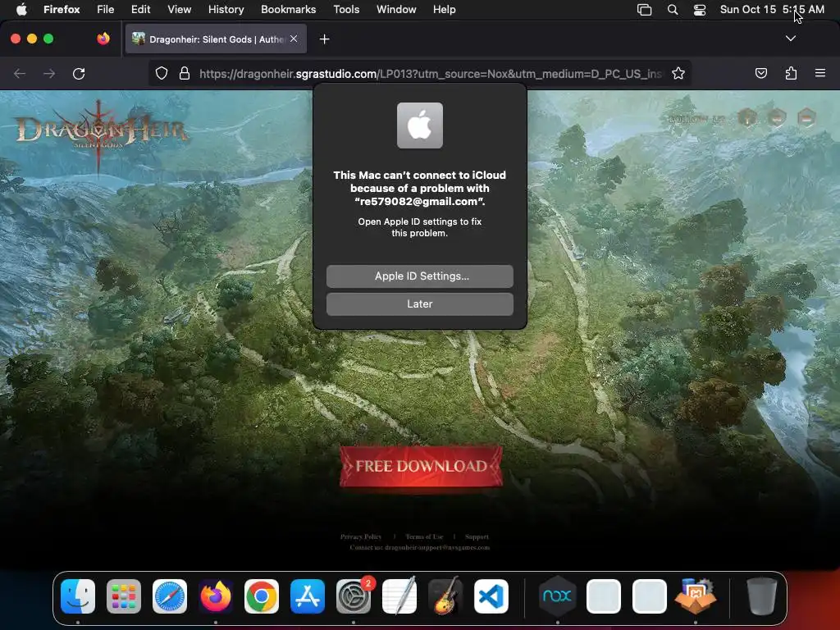
Task: Expand the list all tabs chevron
Action: tap(790, 39)
